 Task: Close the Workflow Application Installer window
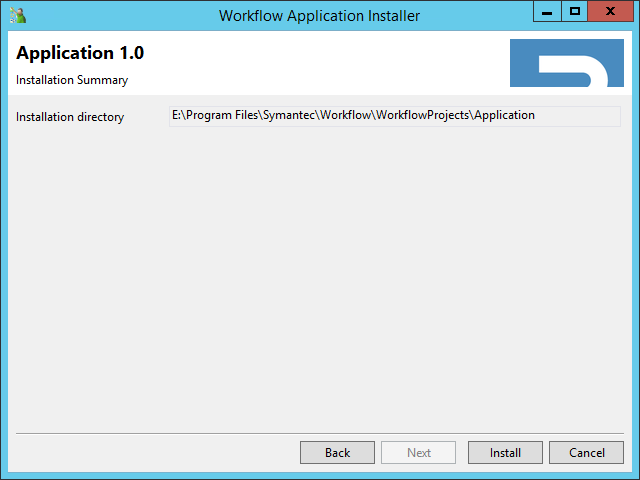(x=610, y=11)
